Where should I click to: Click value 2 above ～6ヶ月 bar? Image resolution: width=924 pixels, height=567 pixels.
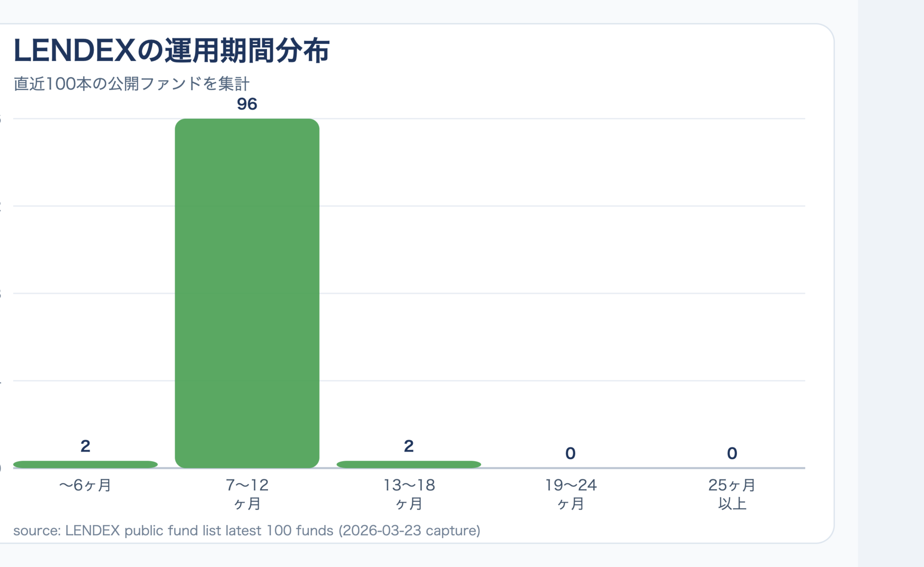pos(85,446)
